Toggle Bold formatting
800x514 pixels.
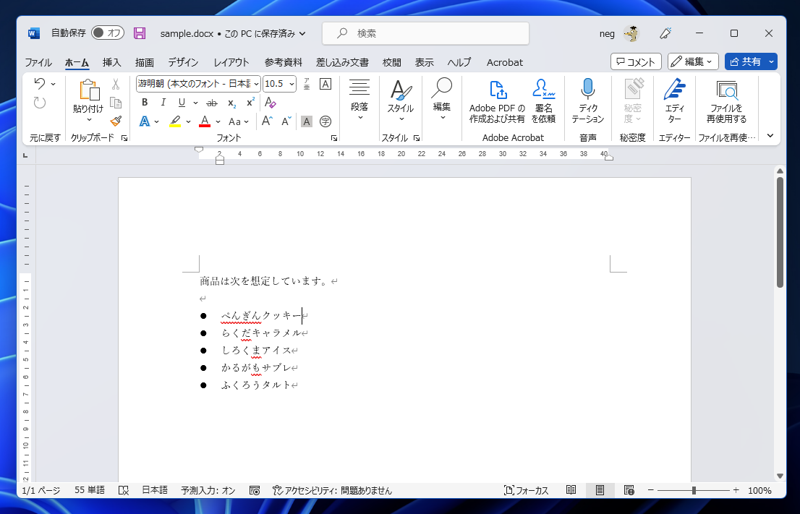point(144,102)
